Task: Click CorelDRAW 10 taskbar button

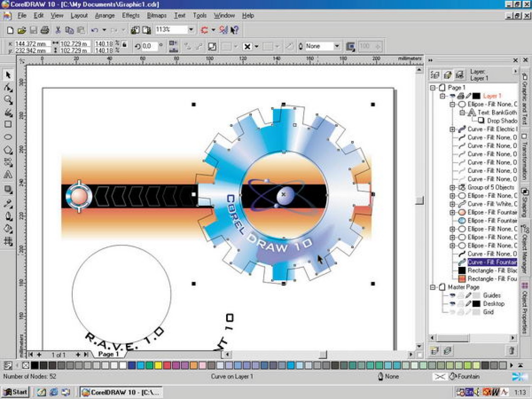Action: point(121,392)
